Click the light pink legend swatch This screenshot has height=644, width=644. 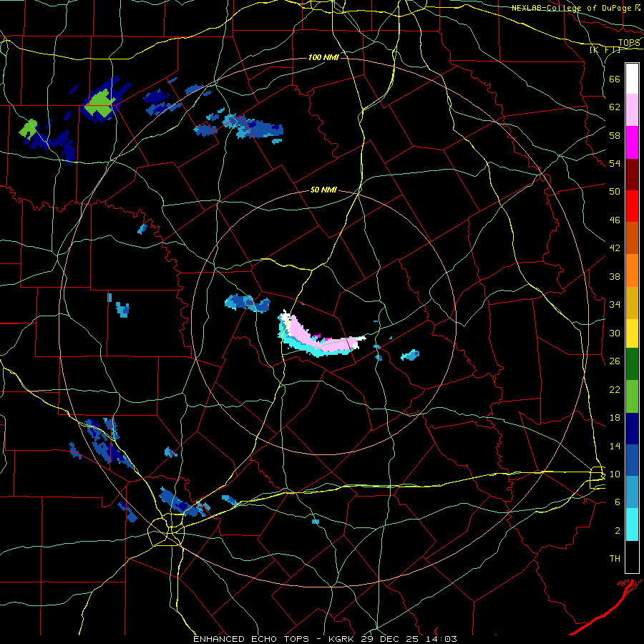(632, 110)
